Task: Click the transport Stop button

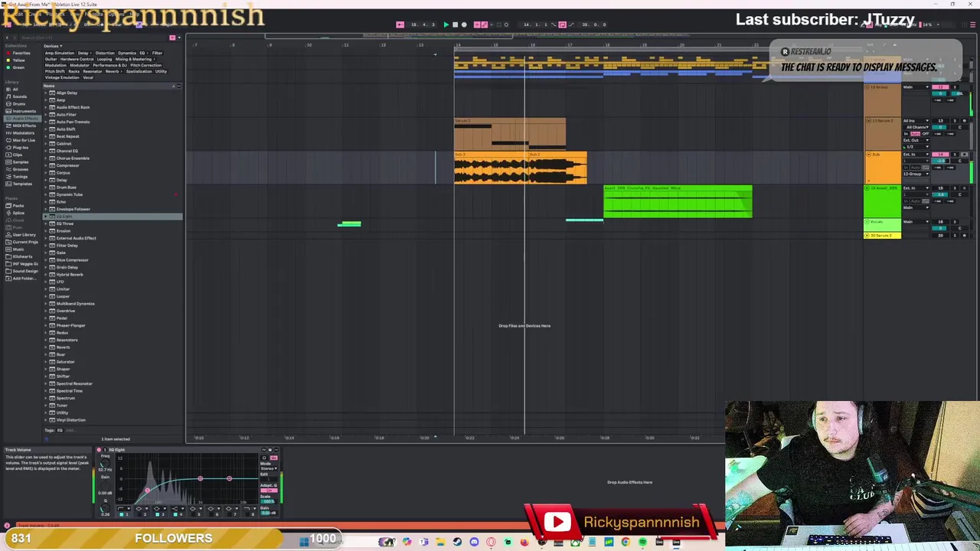Action: [455, 24]
